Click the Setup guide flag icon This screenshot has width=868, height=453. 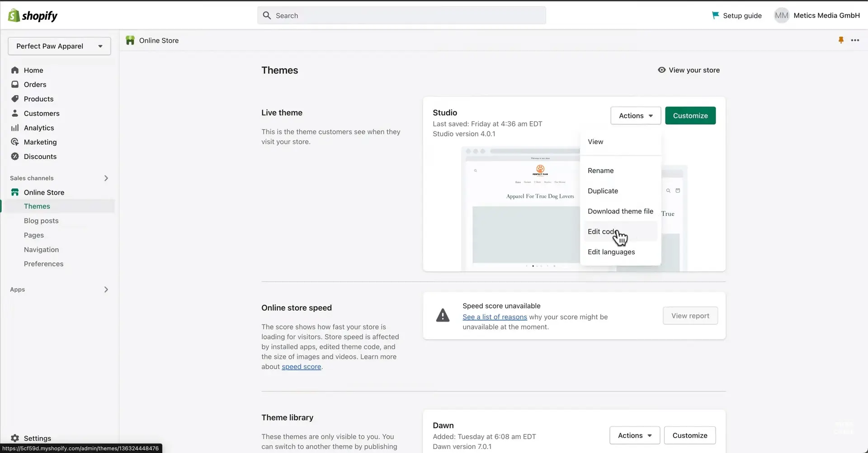[715, 15]
